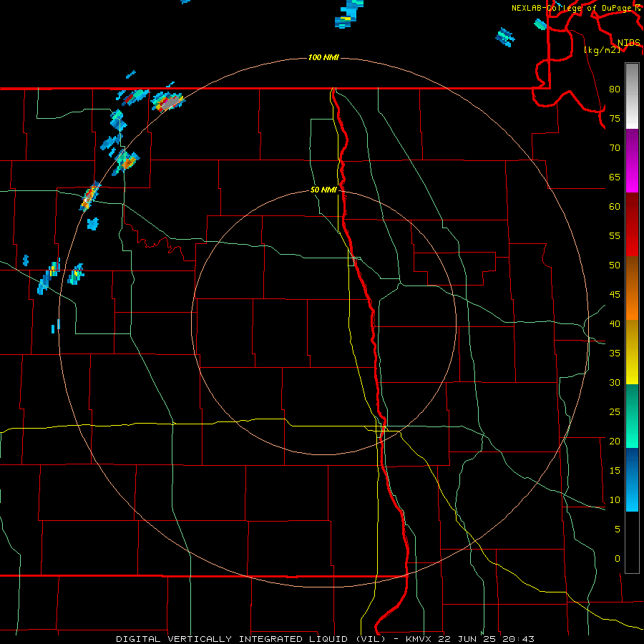The image size is (644, 644).
Task: Click the 60 value on the color scale
Action: tap(615, 207)
